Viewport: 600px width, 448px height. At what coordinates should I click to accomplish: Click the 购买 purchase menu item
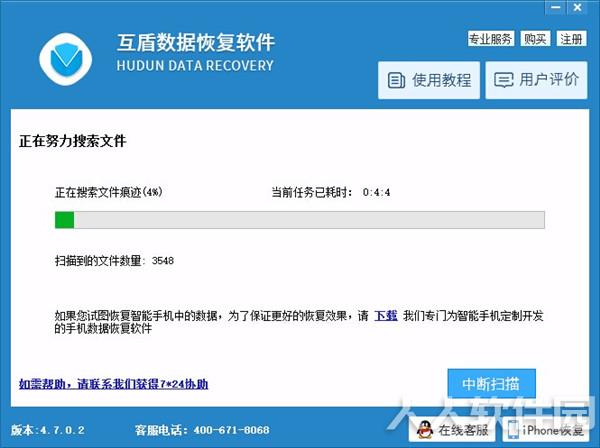(535, 39)
